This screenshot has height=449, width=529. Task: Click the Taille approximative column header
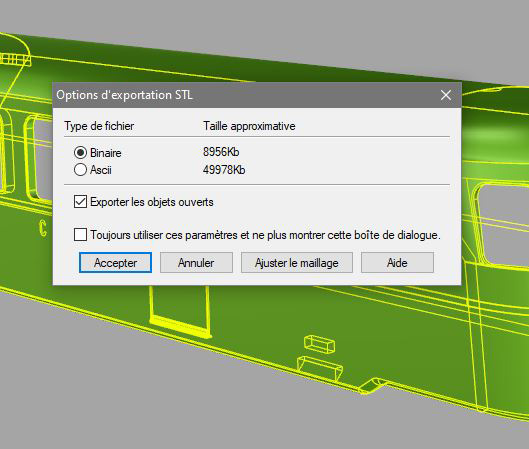249,126
